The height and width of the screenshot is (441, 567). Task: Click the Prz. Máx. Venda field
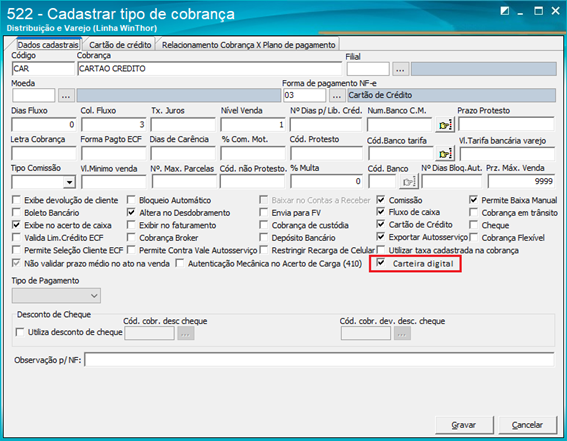click(x=521, y=181)
